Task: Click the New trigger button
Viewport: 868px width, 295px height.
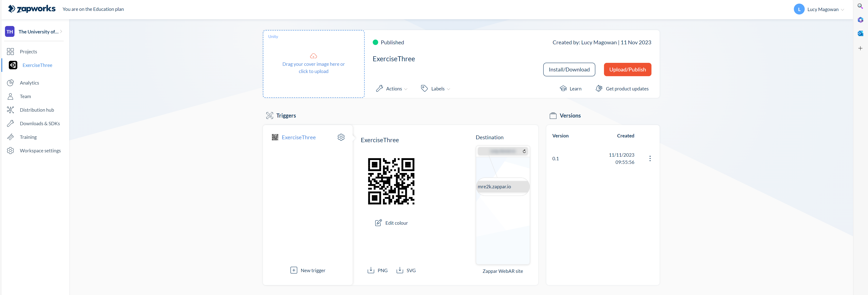Action: click(x=308, y=270)
